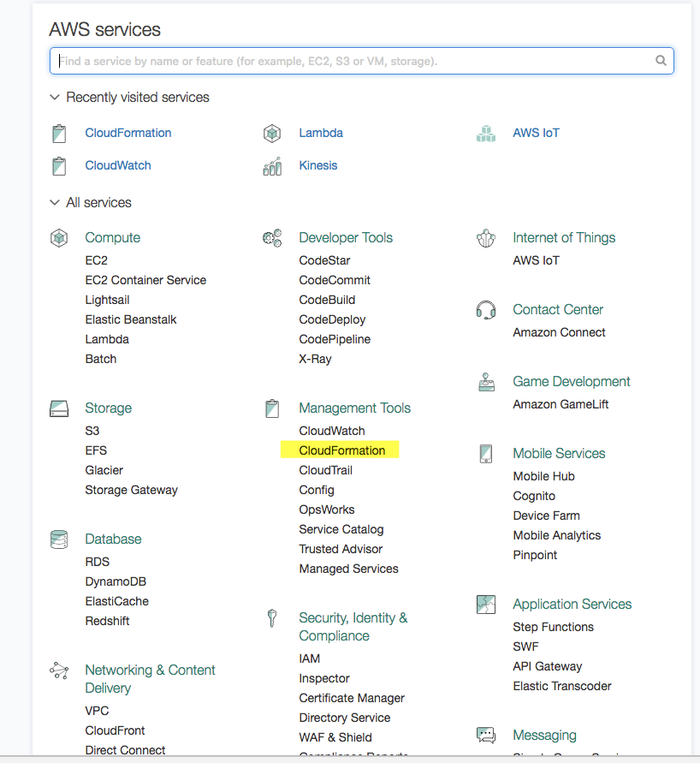Open Batch under Compute
Viewport: 700px width, 763px height.
click(101, 359)
